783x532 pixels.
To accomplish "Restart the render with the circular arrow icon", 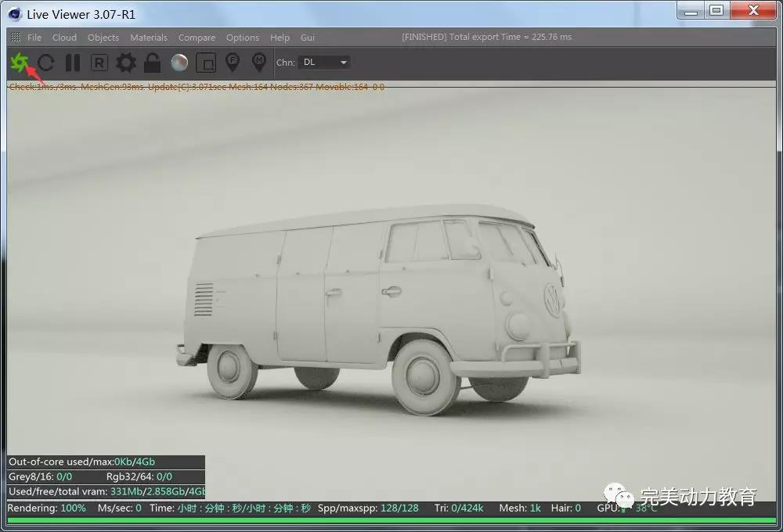I will [46, 63].
